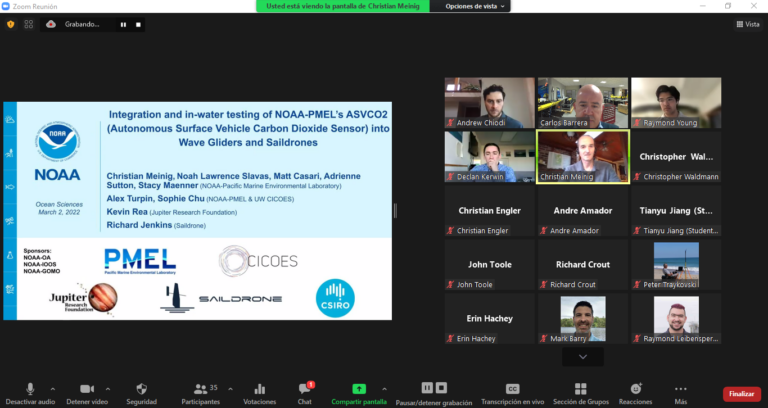Click the red Finalizar button
Screen dimensions: 768x408
pyautogui.click(x=741, y=394)
